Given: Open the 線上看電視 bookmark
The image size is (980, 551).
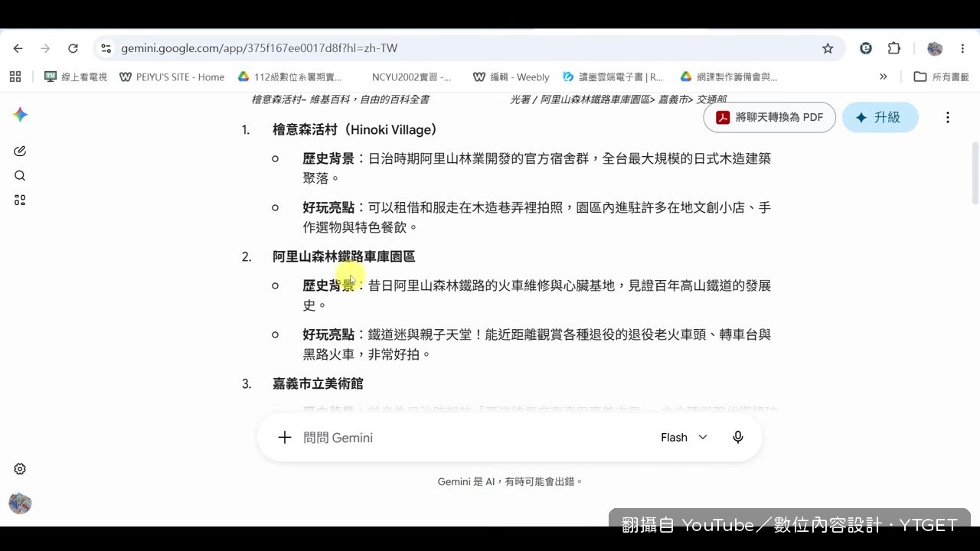Looking at the screenshot, I should (x=76, y=77).
